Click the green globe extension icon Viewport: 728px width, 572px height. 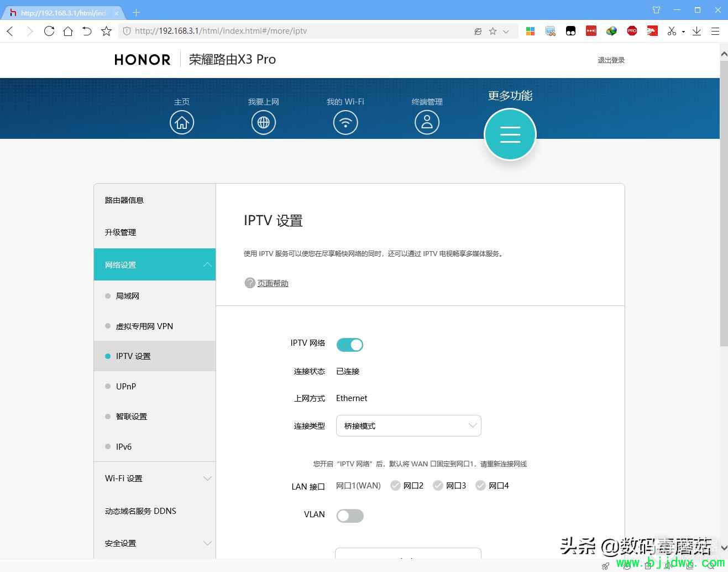pyautogui.click(x=611, y=31)
